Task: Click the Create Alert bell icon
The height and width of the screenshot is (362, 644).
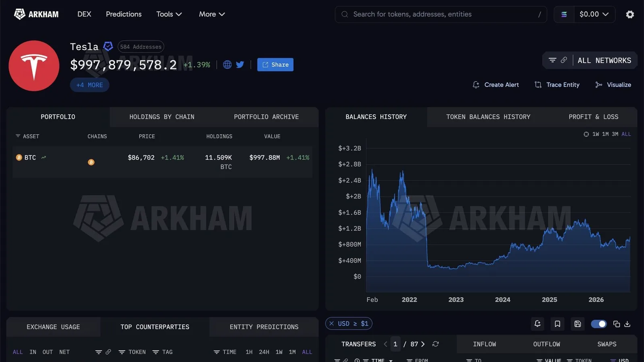Action: coord(476,85)
